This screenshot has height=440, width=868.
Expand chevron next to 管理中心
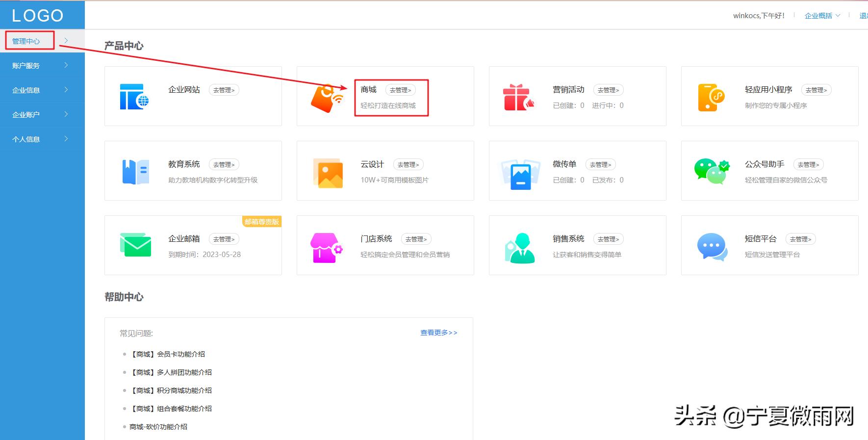pos(66,41)
